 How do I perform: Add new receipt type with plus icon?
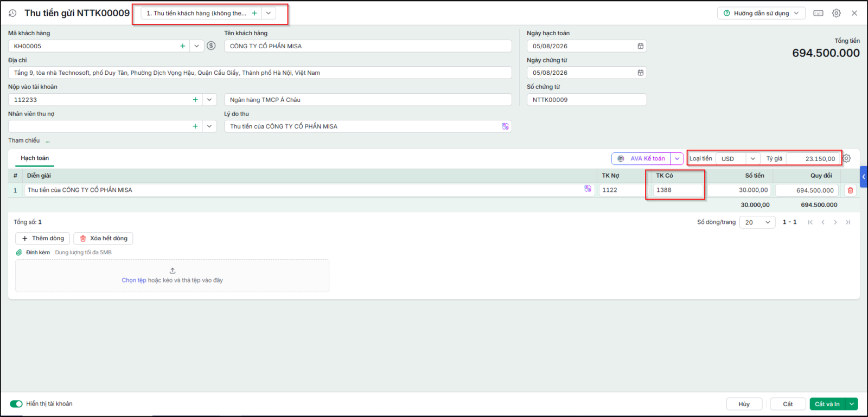(x=254, y=13)
